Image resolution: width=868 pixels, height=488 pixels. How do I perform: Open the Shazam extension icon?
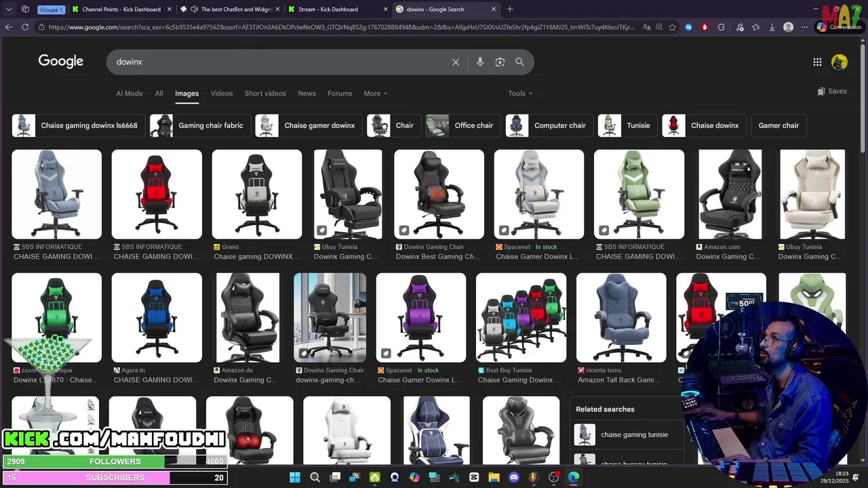click(688, 27)
